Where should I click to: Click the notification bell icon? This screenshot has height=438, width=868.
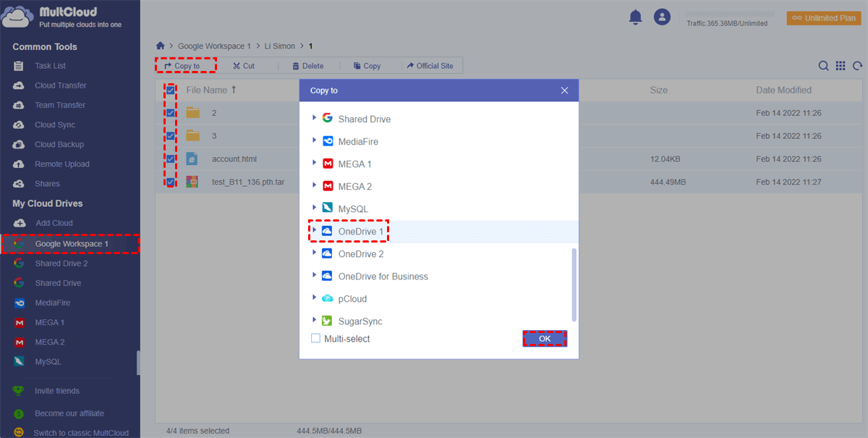tap(635, 17)
